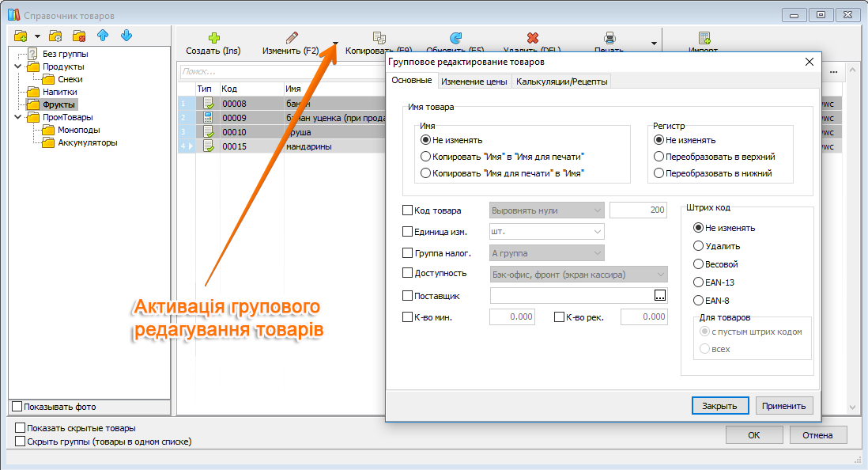Viewport: 868px width, 470px height.
Task: Click the Изменить (F2) pencil icon
Action: (x=292, y=38)
